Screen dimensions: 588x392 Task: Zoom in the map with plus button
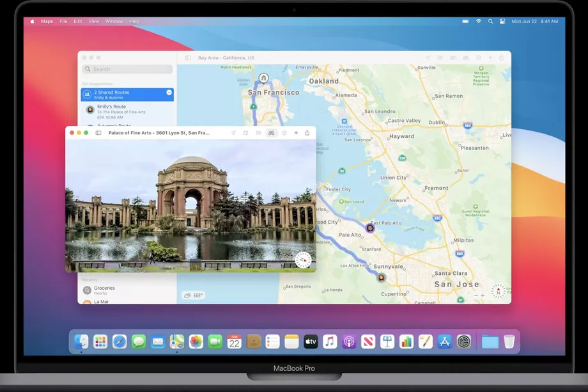pyautogui.click(x=483, y=295)
